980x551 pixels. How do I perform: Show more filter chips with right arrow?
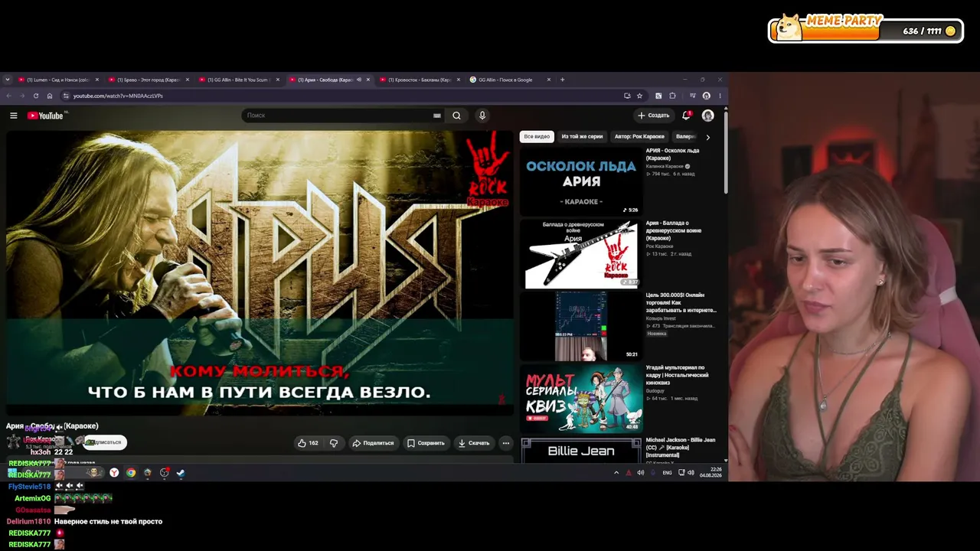click(x=707, y=137)
